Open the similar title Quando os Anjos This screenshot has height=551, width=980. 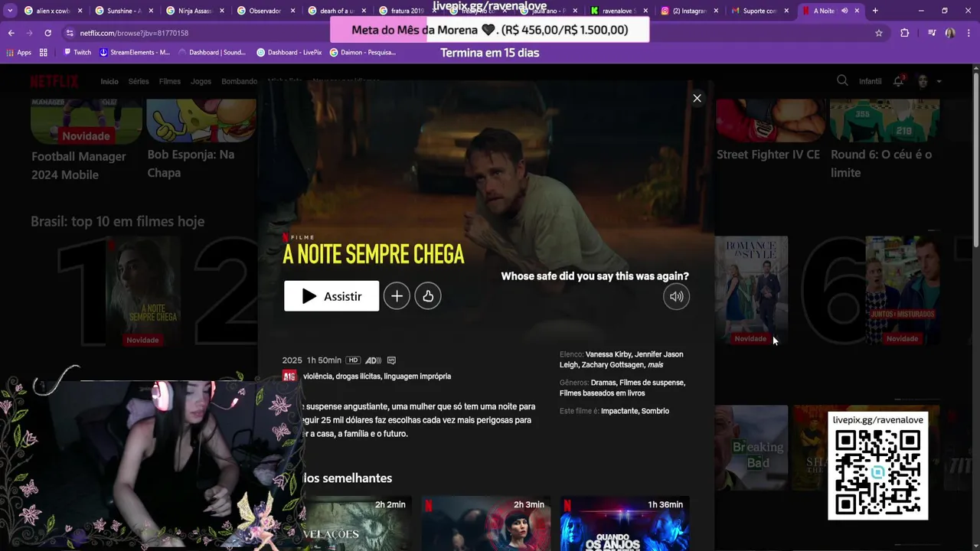pos(625,523)
